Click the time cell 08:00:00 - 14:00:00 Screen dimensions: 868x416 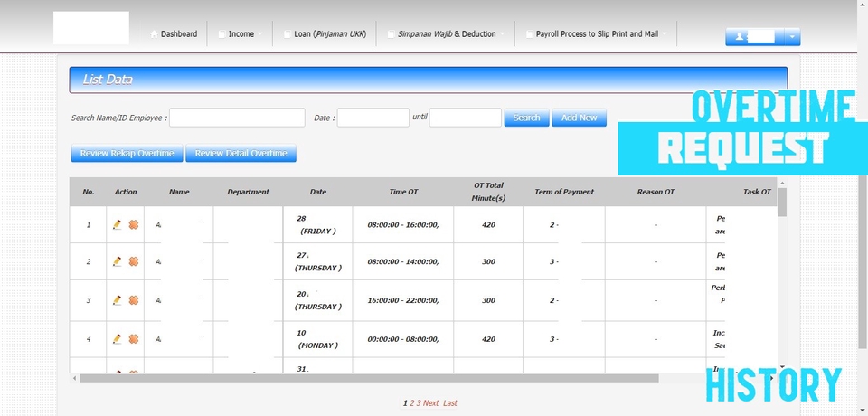click(x=403, y=261)
